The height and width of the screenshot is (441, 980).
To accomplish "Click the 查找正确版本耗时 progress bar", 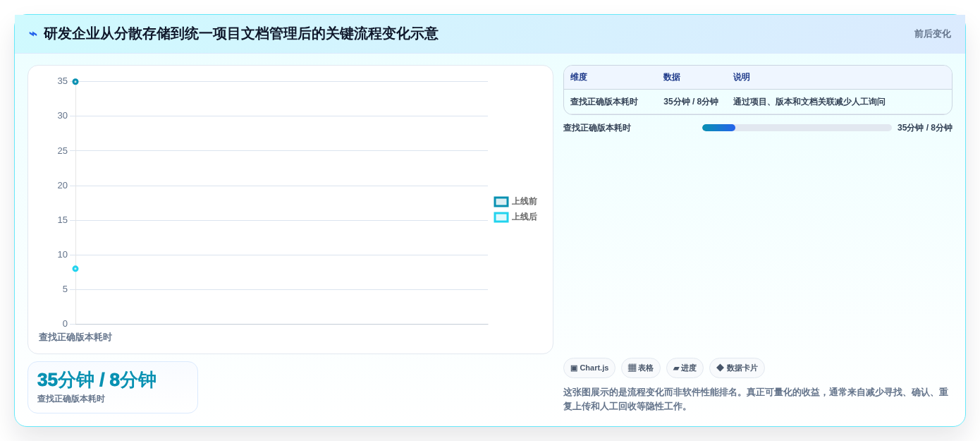I will coord(797,128).
